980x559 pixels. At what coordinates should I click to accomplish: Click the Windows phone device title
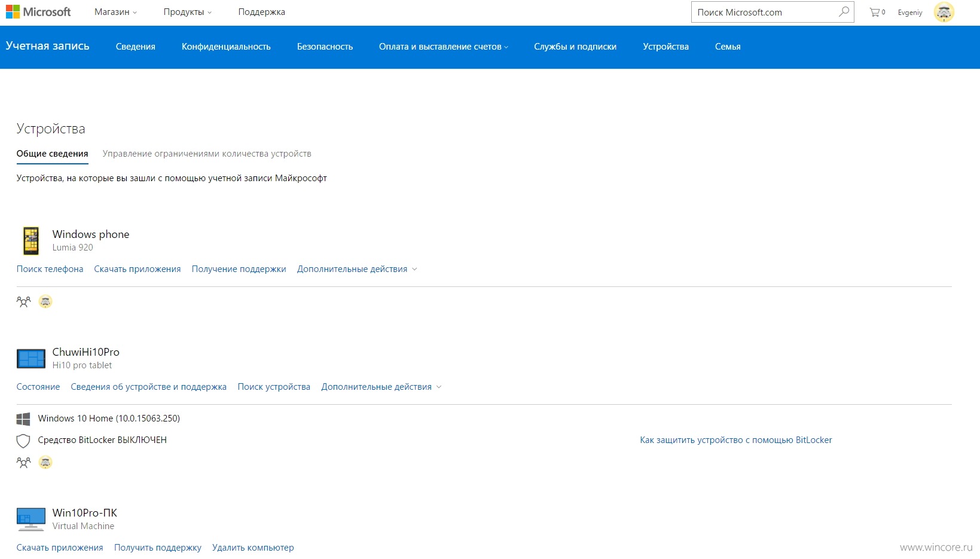click(x=91, y=234)
